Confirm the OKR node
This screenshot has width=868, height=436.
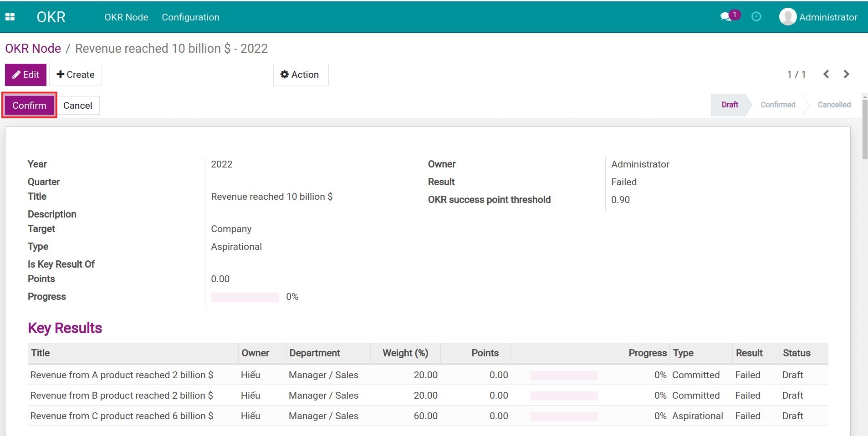pos(29,105)
